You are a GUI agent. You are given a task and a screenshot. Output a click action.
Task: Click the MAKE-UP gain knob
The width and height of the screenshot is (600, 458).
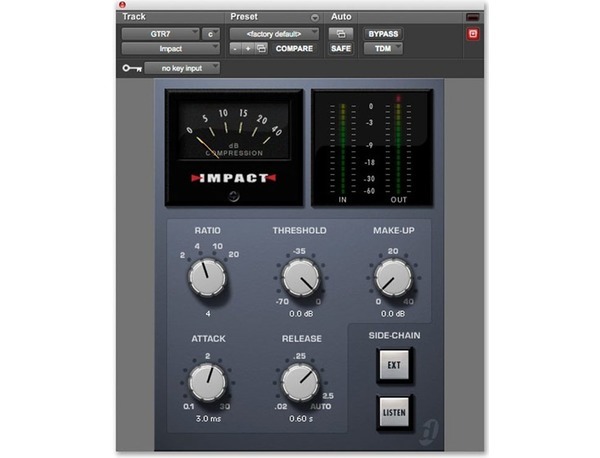393,277
